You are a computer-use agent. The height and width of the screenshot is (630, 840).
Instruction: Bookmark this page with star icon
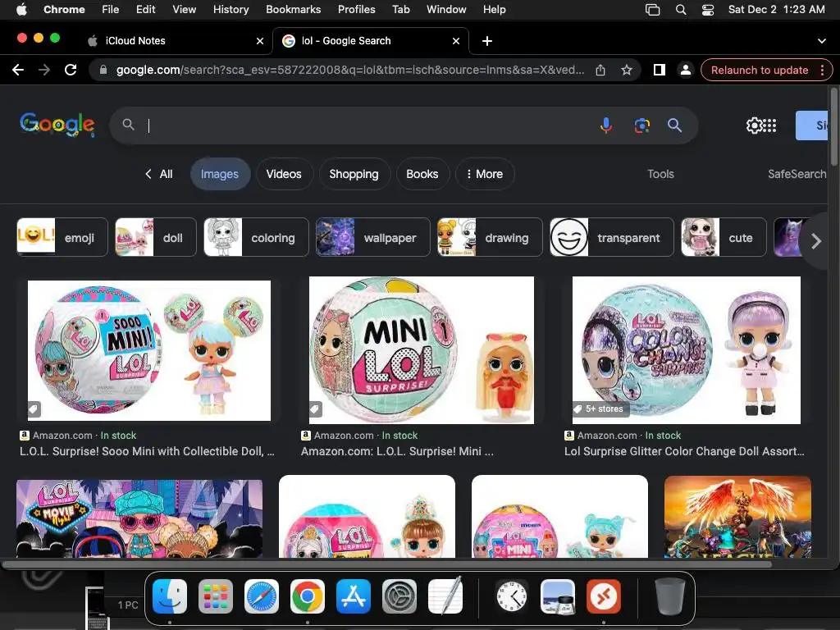626,70
